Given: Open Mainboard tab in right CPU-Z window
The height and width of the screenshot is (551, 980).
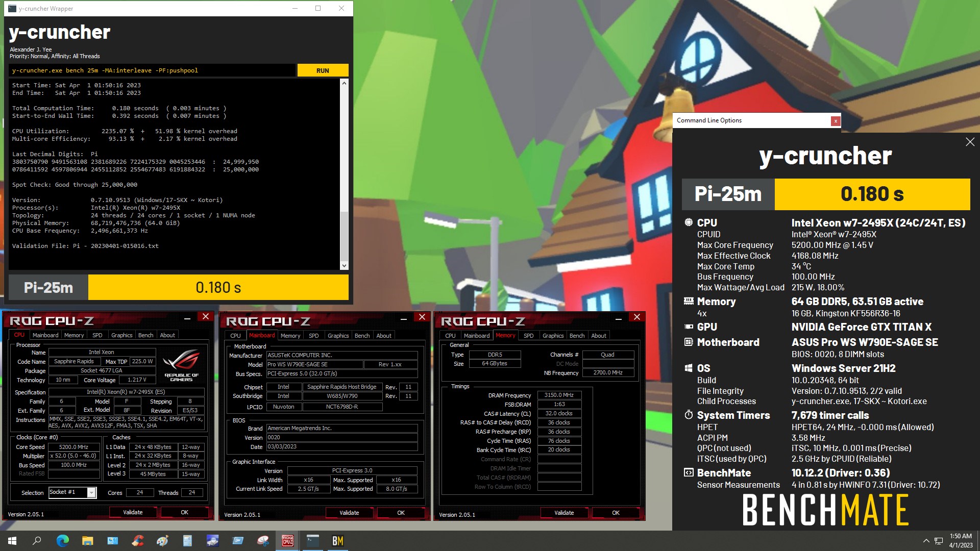Looking at the screenshot, I should [x=477, y=336].
